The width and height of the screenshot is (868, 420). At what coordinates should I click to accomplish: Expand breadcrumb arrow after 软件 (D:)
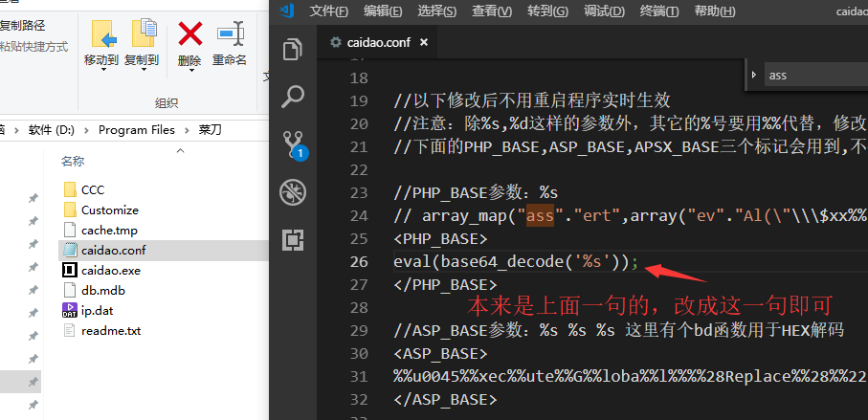point(86,130)
